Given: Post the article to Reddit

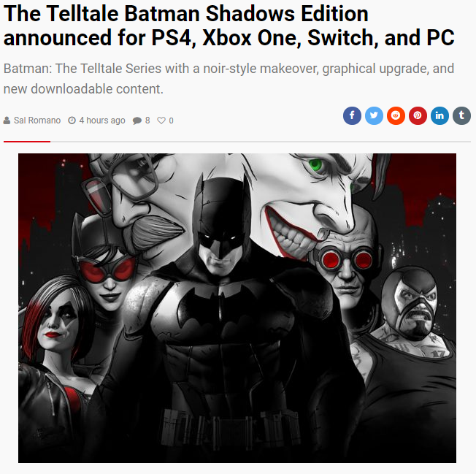Looking at the screenshot, I should click(x=396, y=115).
